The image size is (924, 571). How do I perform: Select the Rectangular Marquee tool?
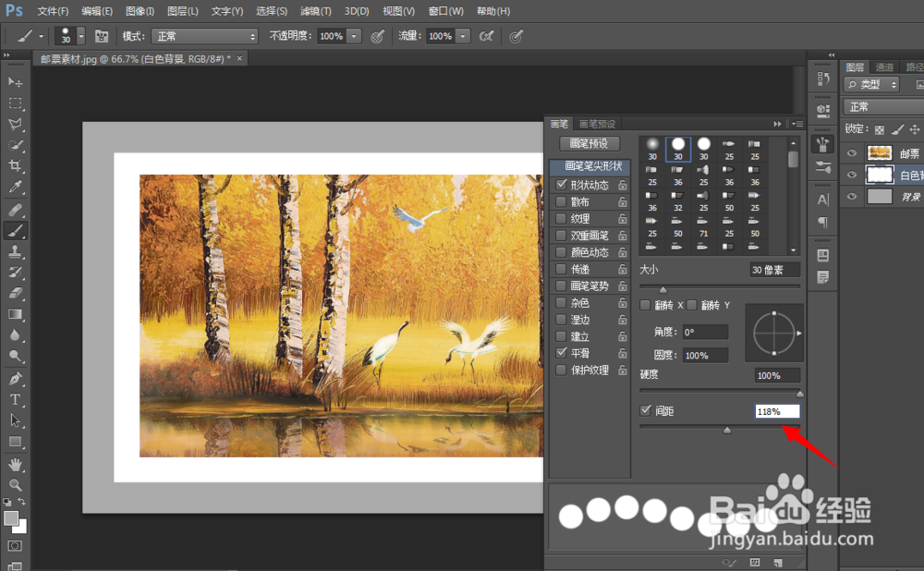[x=16, y=103]
